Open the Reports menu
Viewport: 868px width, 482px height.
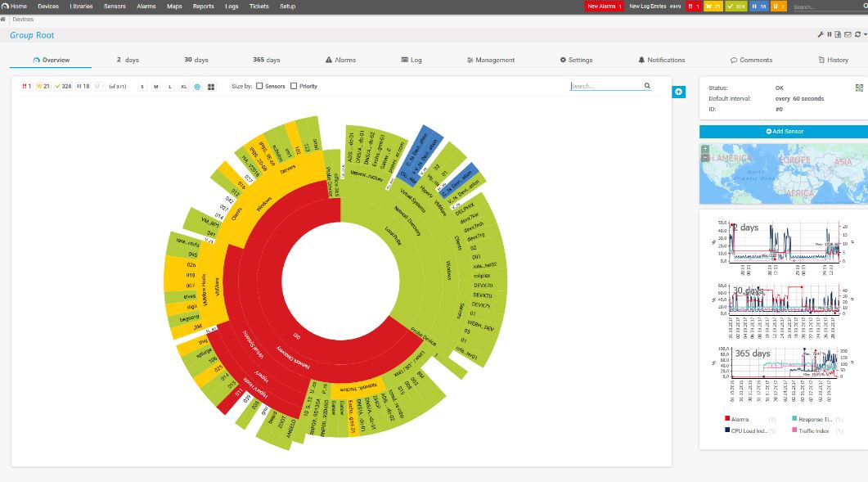click(x=203, y=6)
